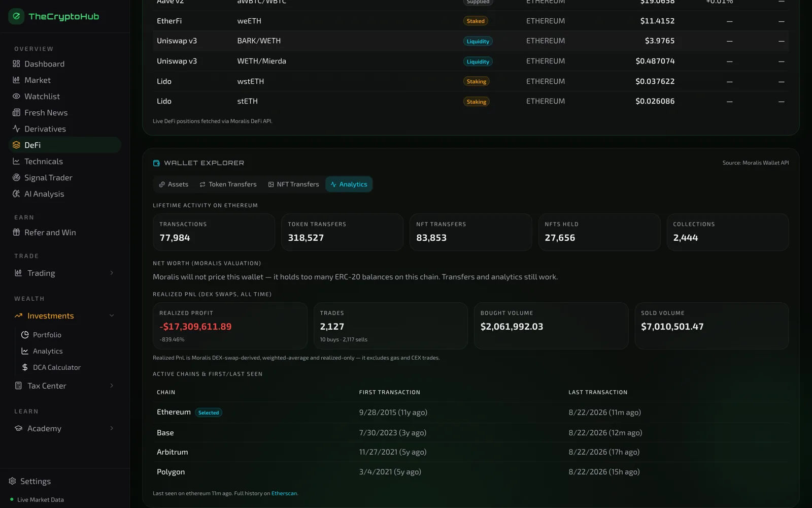Screen dimensions: 812x508
Task: Click the Investments trending-up icon
Action: (18, 316)
